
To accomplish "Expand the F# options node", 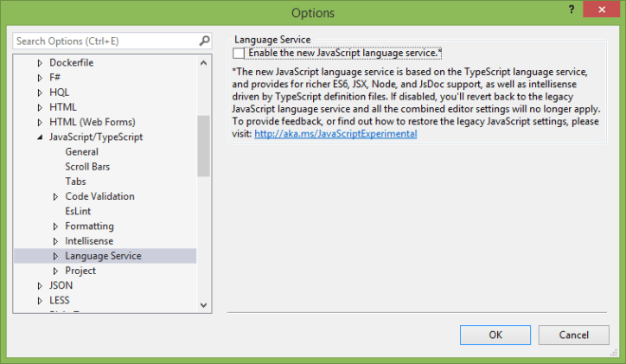I will [39, 78].
